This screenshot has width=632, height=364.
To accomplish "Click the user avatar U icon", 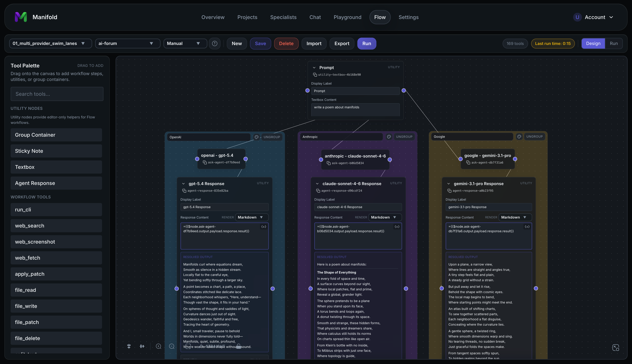I will click(577, 17).
